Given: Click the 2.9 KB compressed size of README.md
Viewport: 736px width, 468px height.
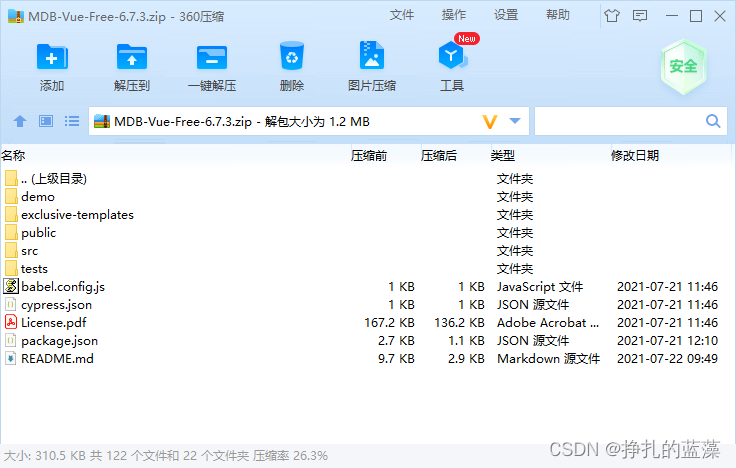Looking at the screenshot, I should (x=466, y=359).
